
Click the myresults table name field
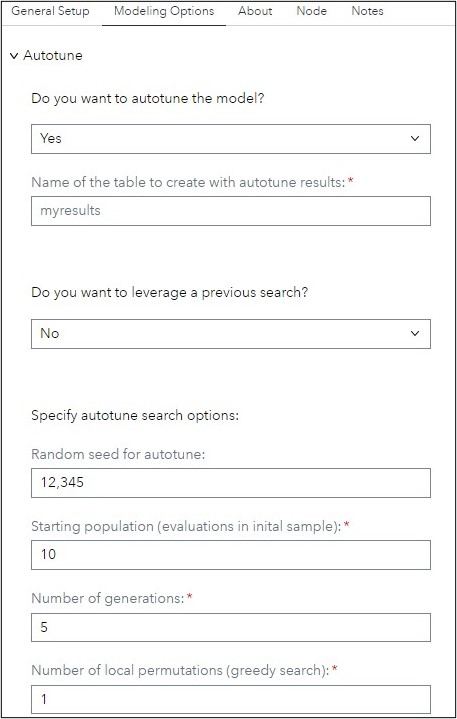(x=231, y=211)
